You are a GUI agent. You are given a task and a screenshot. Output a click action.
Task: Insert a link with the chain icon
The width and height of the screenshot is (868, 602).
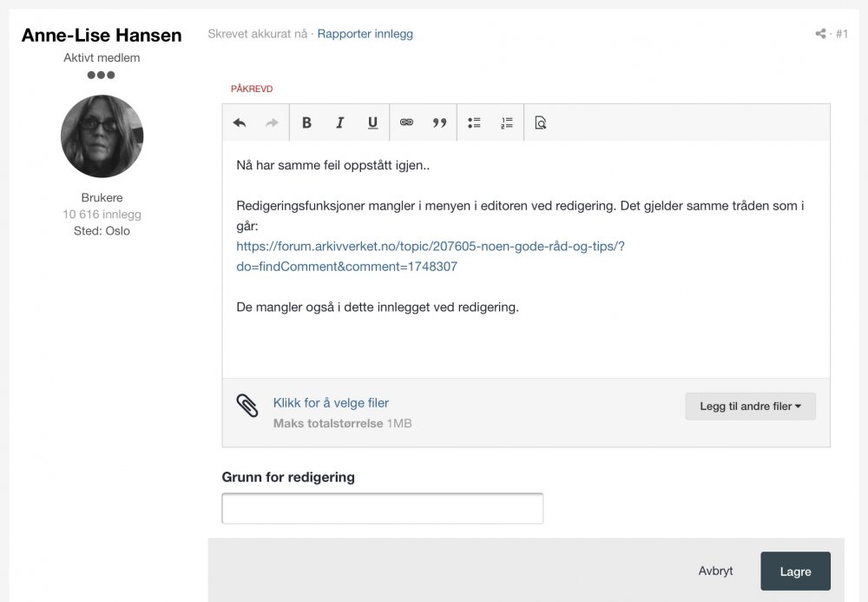click(406, 123)
